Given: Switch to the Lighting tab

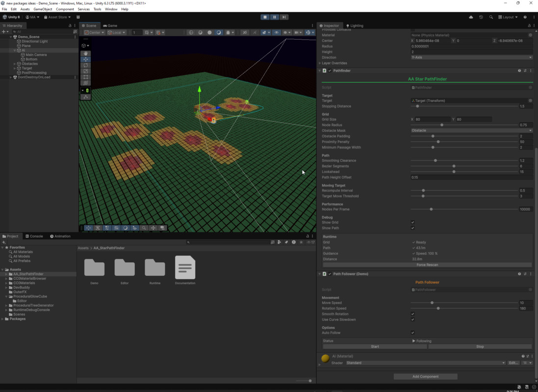Looking at the screenshot, I should pyautogui.click(x=355, y=25).
